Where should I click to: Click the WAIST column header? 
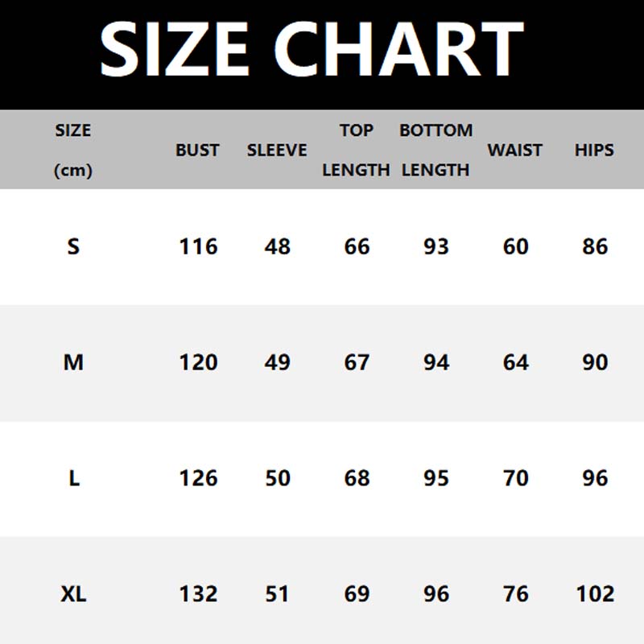(515, 150)
